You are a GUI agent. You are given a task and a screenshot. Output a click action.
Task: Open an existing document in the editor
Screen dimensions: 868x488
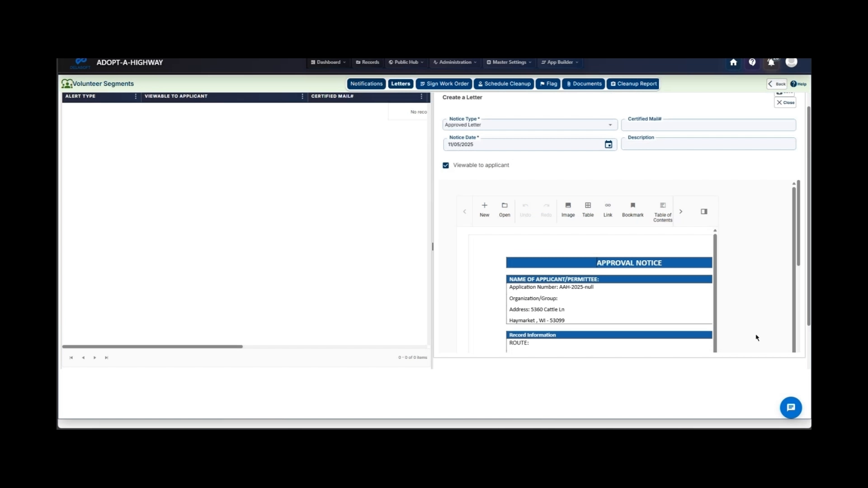(x=504, y=209)
